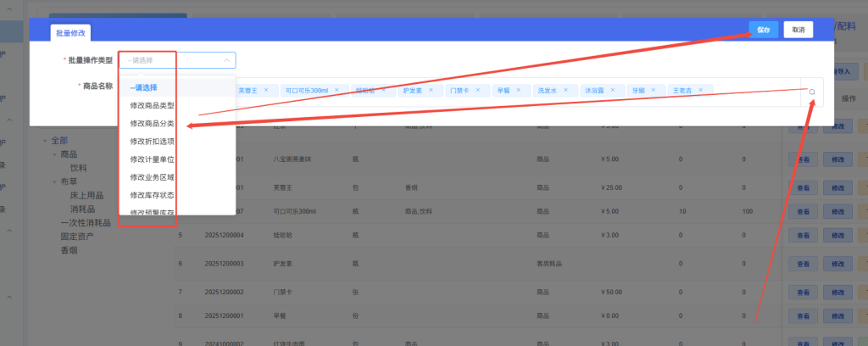Remove the 娃哈哈 tag
Viewport: 868px width, 346px height.
(x=384, y=90)
